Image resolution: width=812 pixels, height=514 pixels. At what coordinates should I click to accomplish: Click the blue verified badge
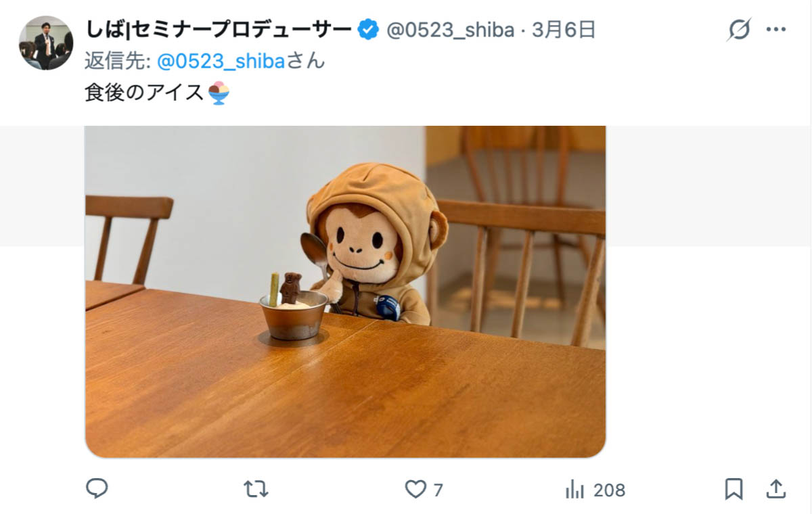(x=368, y=30)
